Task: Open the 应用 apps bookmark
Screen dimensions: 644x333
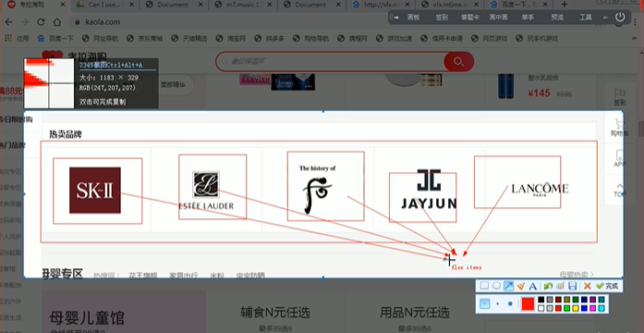Action: tap(17, 38)
